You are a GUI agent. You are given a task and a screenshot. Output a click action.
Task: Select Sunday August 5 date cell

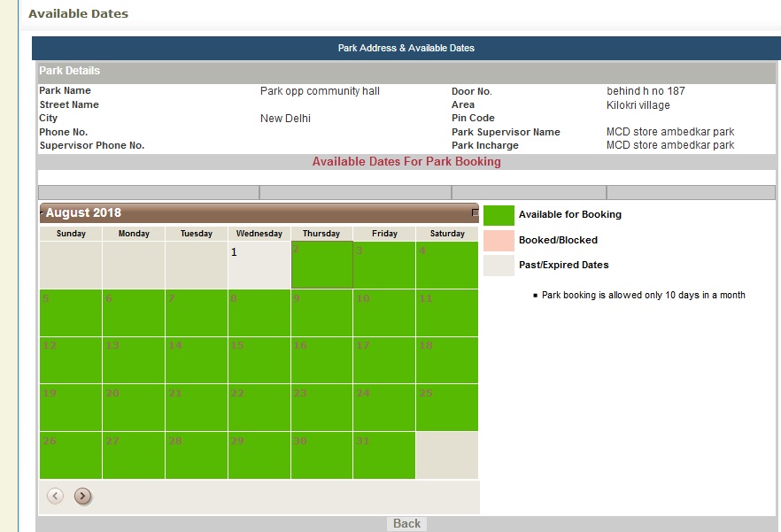[71, 312]
